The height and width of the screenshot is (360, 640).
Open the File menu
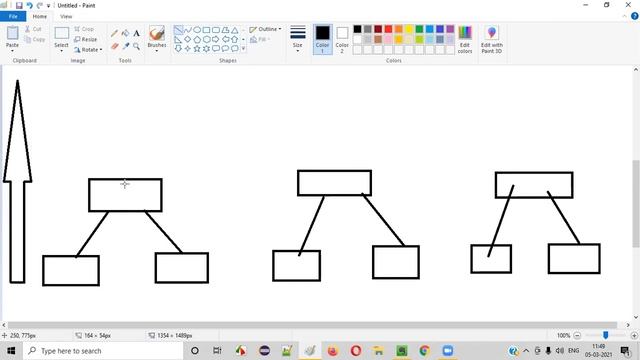pyautogui.click(x=13, y=16)
